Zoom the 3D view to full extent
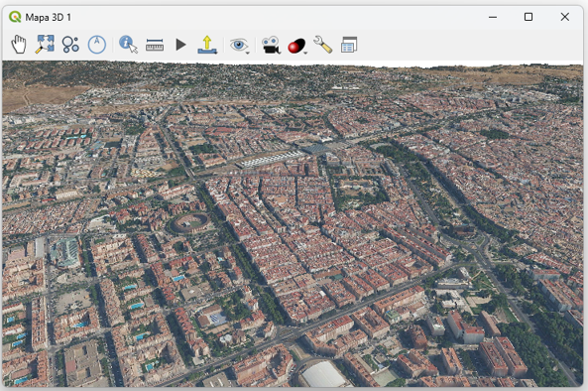The image size is (588, 391). 45,45
